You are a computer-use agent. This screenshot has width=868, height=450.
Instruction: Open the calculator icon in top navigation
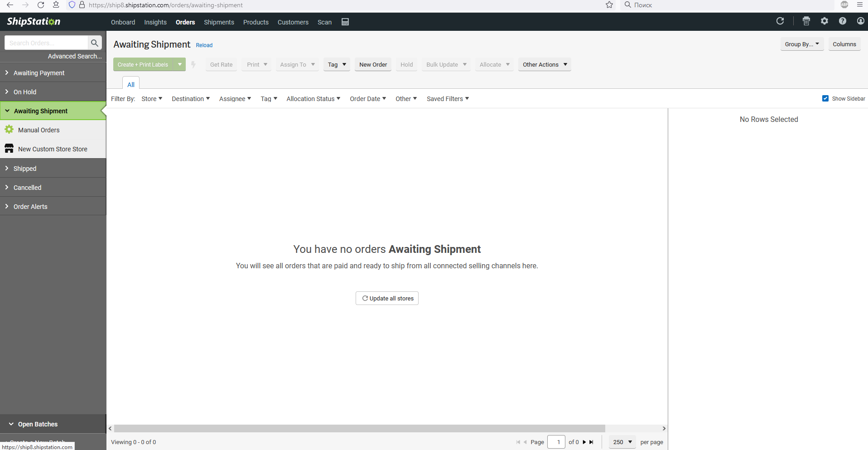(x=345, y=22)
